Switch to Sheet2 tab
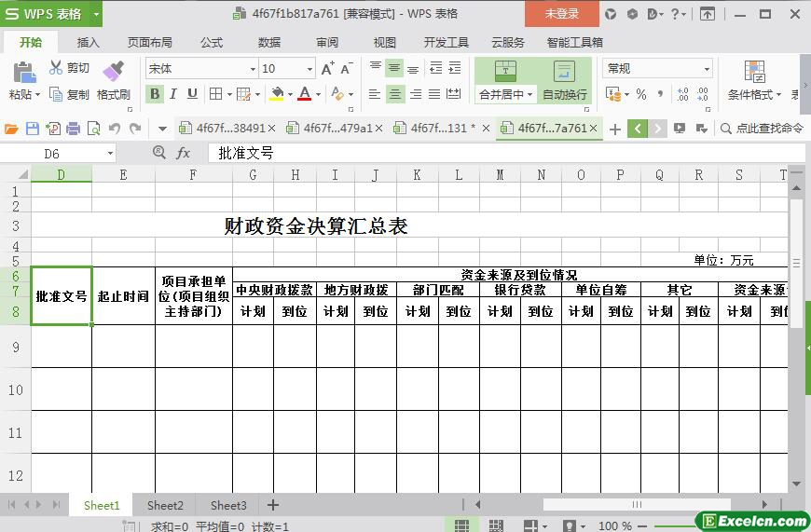 (x=165, y=505)
